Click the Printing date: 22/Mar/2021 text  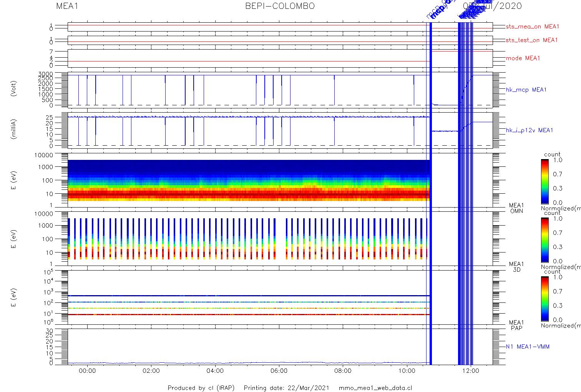click(x=286, y=388)
